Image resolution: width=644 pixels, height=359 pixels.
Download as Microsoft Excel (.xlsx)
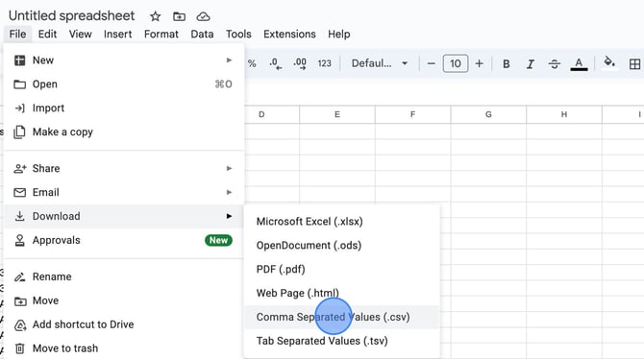pyautogui.click(x=342, y=221)
